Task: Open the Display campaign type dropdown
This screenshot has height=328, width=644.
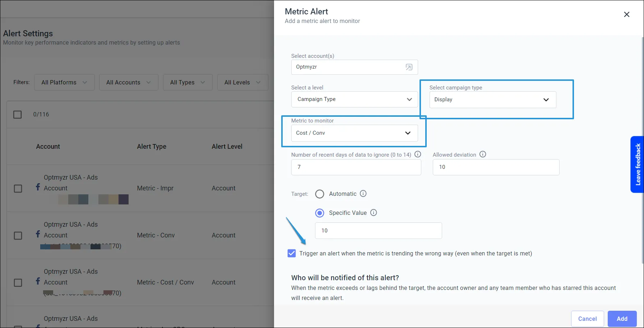Action: (x=493, y=100)
